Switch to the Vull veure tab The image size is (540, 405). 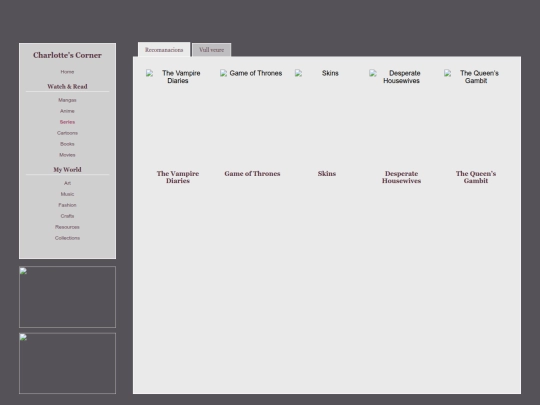coord(211,50)
